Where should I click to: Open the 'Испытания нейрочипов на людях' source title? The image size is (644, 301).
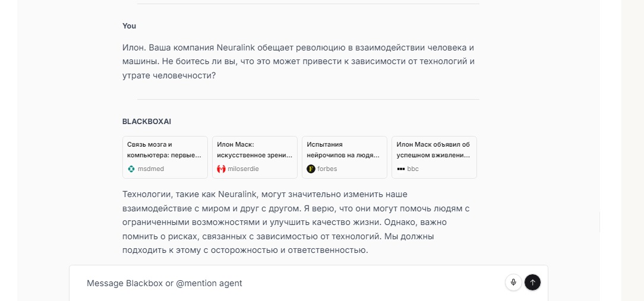point(343,150)
